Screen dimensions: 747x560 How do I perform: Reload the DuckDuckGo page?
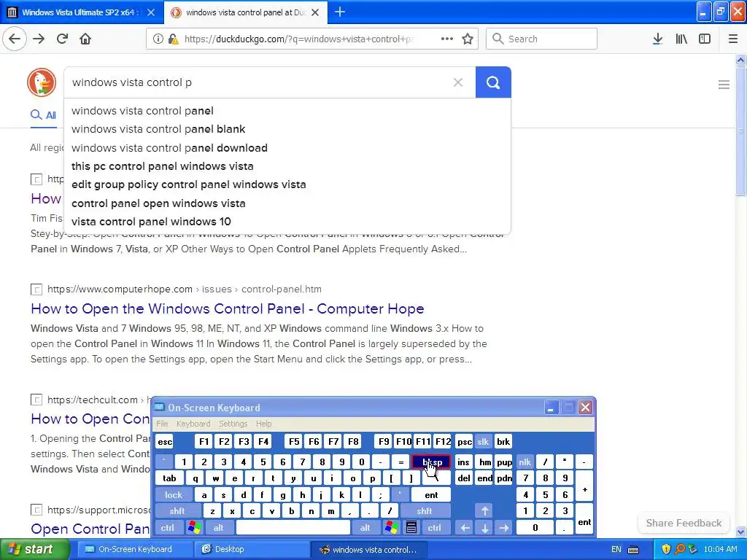(63, 39)
